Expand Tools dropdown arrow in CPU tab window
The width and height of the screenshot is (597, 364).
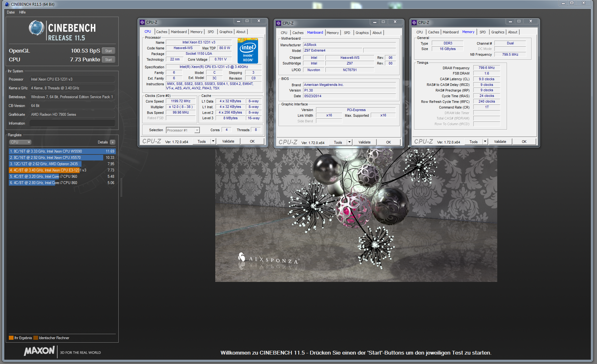(213, 141)
